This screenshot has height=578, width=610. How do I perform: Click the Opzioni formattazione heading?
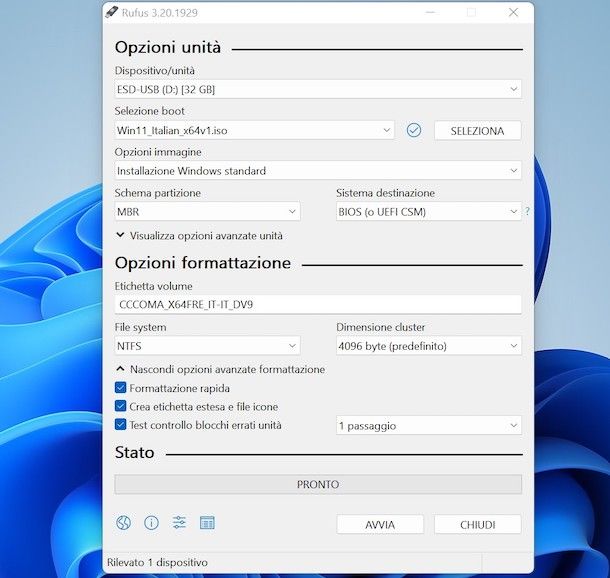pyautogui.click(x=203, y=263)
